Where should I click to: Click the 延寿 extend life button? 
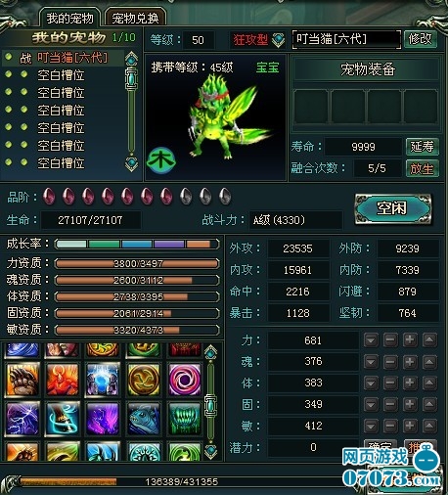point(423,147)
